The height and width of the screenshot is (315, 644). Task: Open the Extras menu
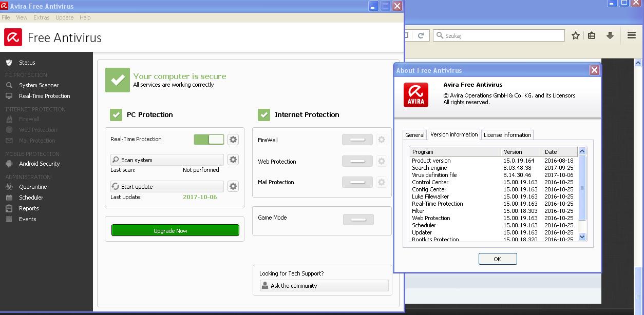click(42, 17)
